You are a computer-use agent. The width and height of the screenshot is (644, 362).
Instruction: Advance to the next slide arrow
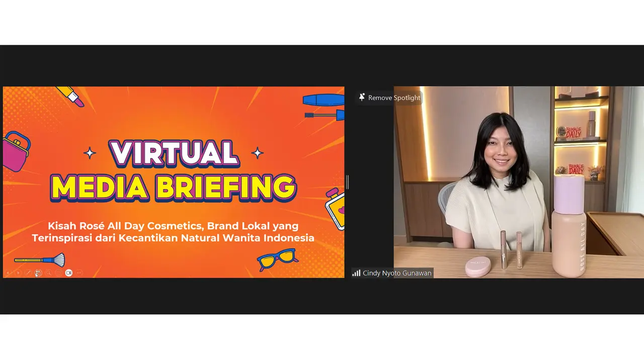(x=18, y=273)
